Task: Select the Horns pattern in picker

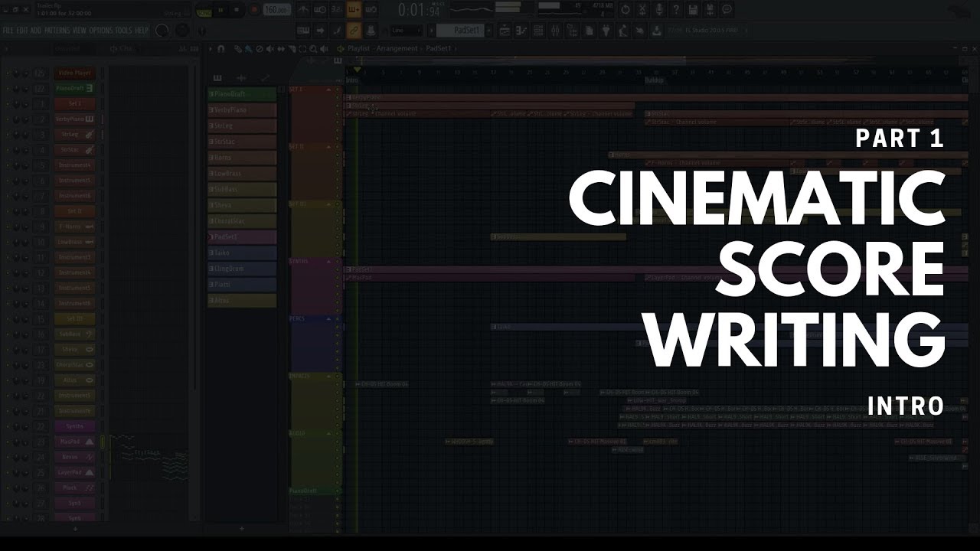Action: pos(242,158)
